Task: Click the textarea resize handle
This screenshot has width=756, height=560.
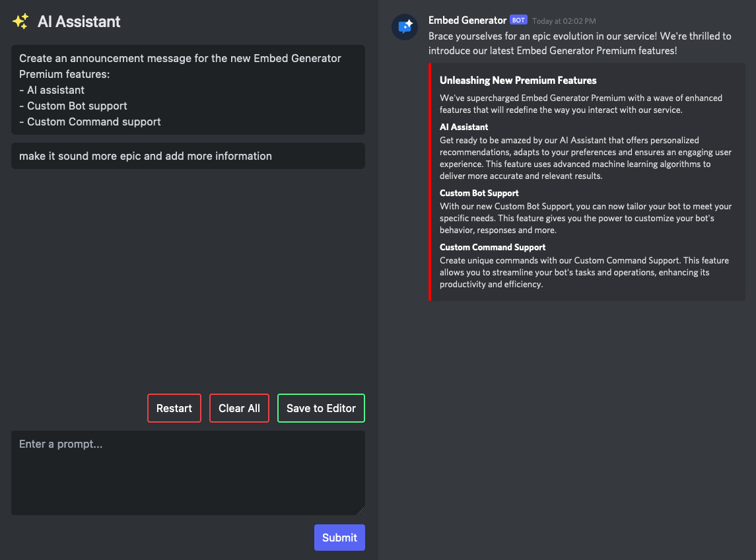Action: (362, 510)
